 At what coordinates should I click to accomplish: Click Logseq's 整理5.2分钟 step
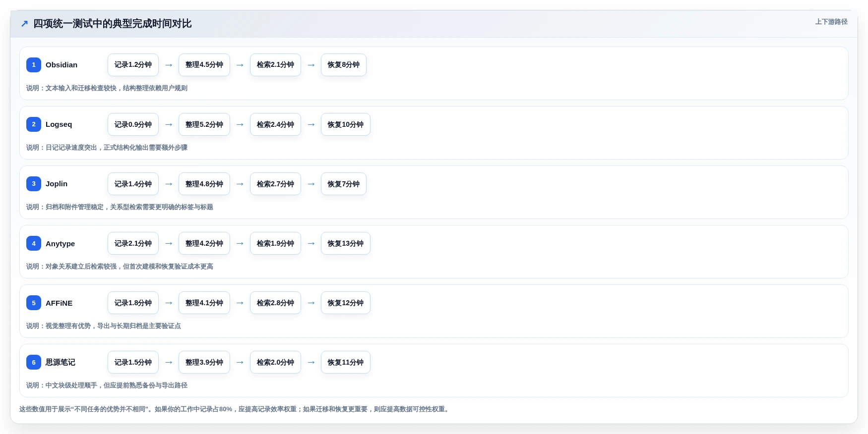[204, 124]
